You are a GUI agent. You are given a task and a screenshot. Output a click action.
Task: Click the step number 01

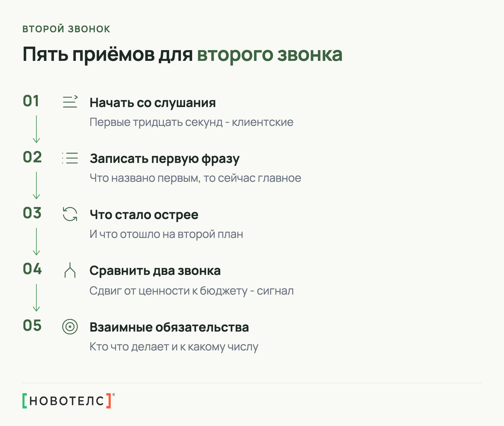[31, 101]
